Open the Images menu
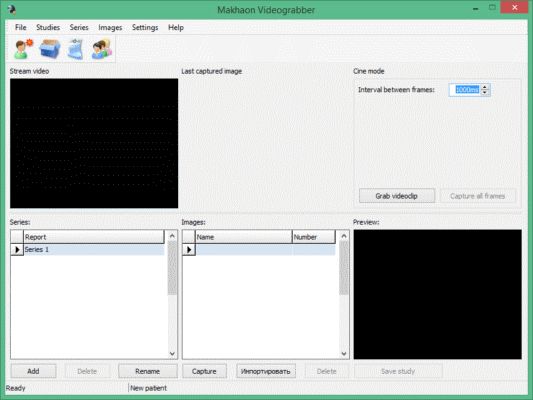The width and height of the screenshot is (533, 400). coord(110,28)
